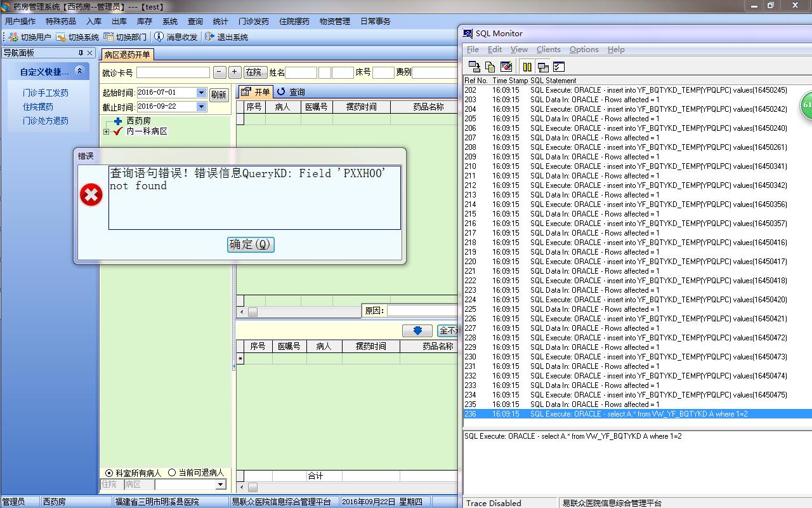This screenshot has height=508, width=812.
Task: Open the File menu in SQL Monitor
Action: [x=473, y=50]
